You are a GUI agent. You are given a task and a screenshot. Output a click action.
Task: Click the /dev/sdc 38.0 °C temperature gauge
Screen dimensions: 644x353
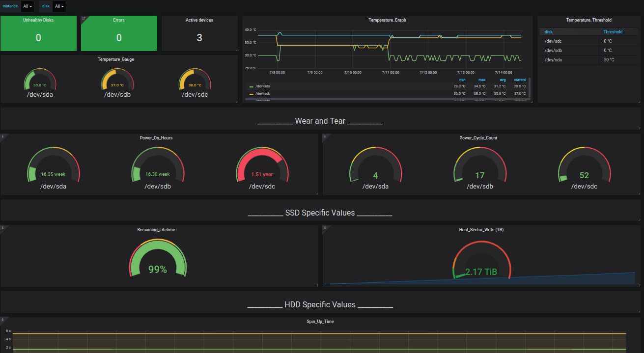(195, 80)
